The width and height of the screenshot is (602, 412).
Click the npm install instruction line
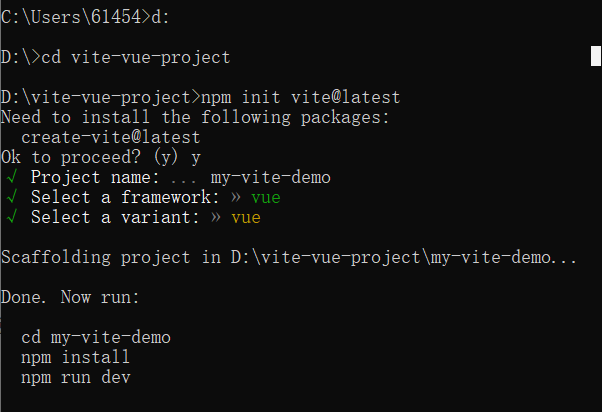click(75, 357)
